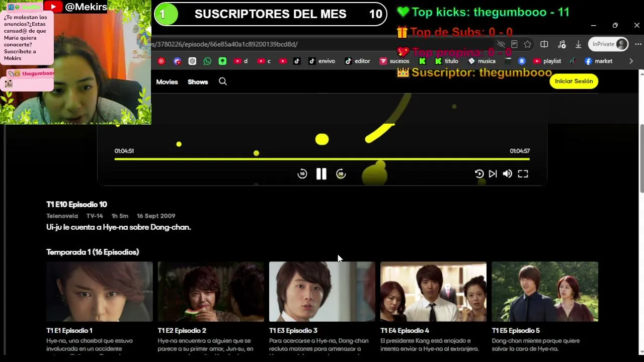Open Episodio 1 thumbnail

coord(100,292)
